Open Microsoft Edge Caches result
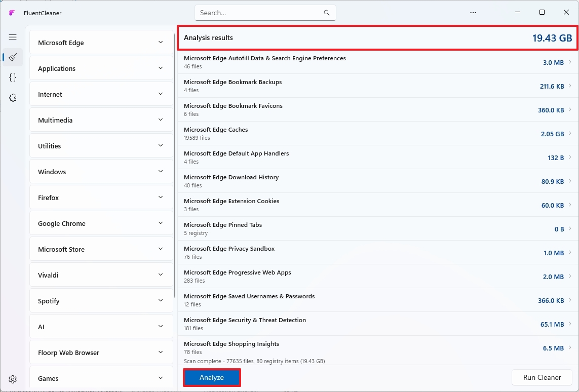This screenshot has height=392, width=579. tap(377, 133)
